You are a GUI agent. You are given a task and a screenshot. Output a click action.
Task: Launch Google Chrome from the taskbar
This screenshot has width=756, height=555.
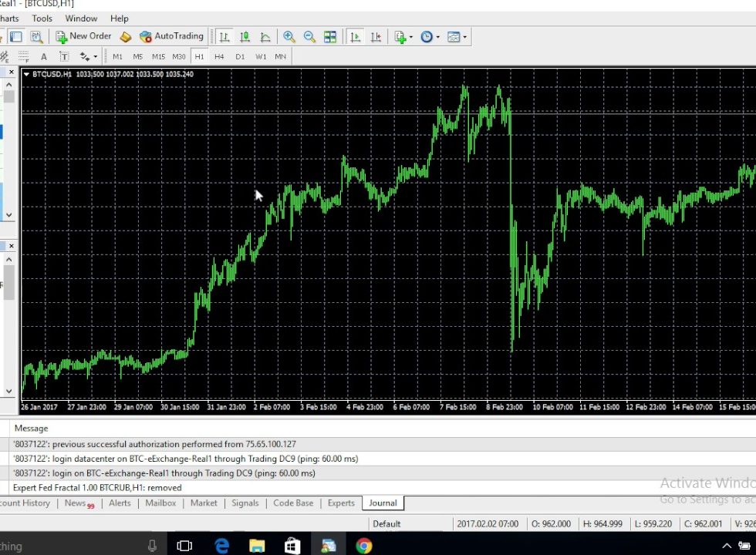(x=364, y=546)
